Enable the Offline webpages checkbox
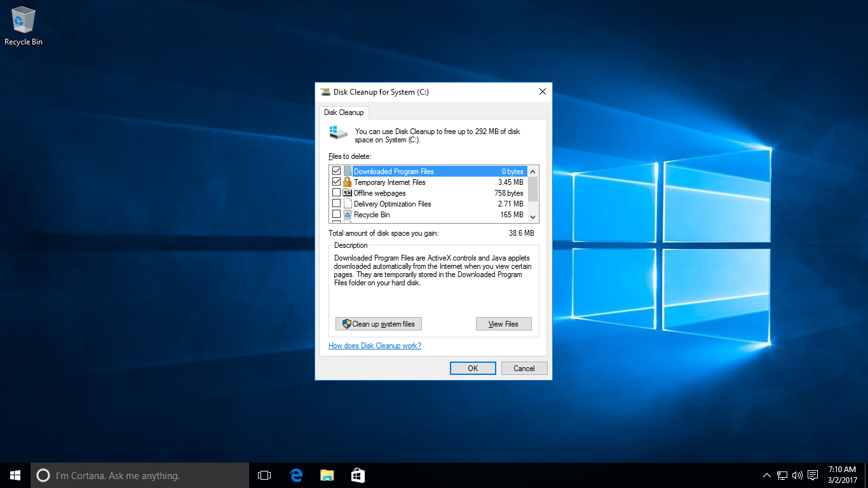Viewport: 868px width, 488px height. tap(337, 193)
